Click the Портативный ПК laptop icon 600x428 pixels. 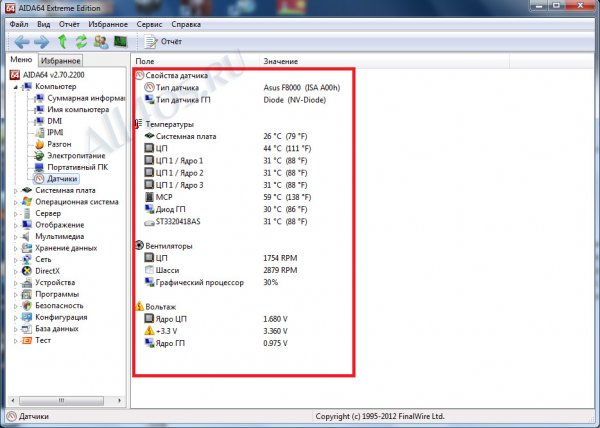pos(39,167)
